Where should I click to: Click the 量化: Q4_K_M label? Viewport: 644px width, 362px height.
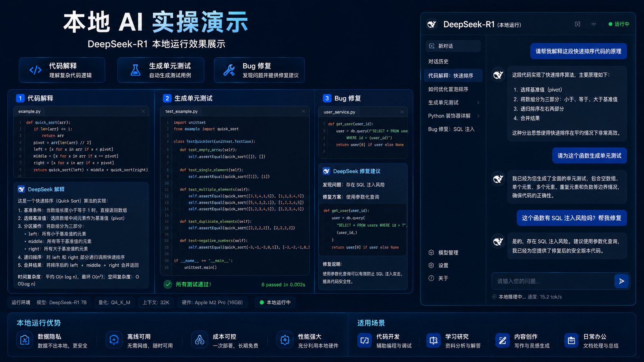[x=114, y=302]
